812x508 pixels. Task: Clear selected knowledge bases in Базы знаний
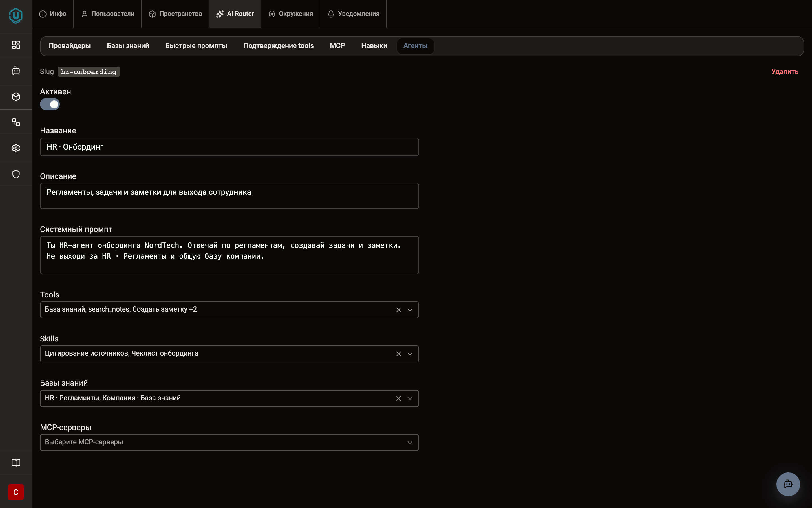click(x=399, y=398)
